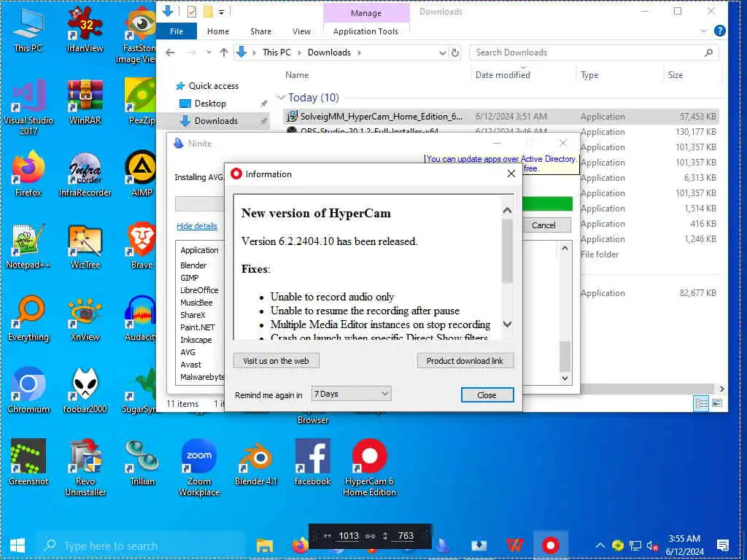
Task: Click Hide details link in Ninite
Action: point(197,226)
